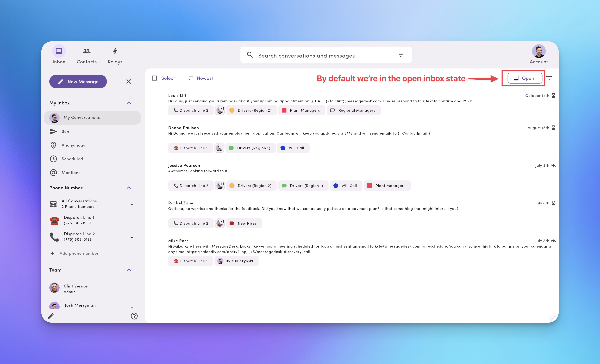Select the Sent folder
Image resolution: width=600 pixels, height=364 pixels.
(x=66, y=131)
